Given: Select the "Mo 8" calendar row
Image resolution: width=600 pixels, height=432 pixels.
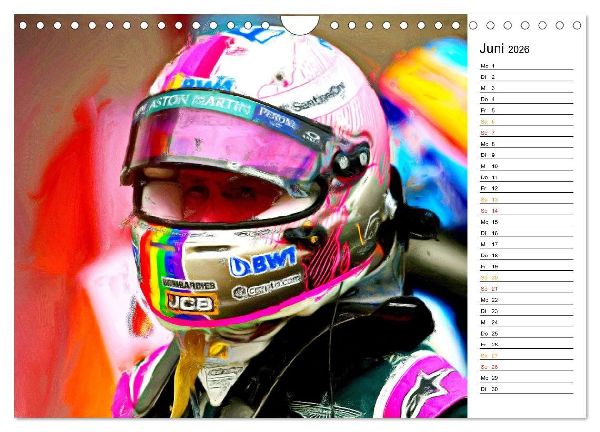Looking at the screenshot, I should tap(527, 144).
